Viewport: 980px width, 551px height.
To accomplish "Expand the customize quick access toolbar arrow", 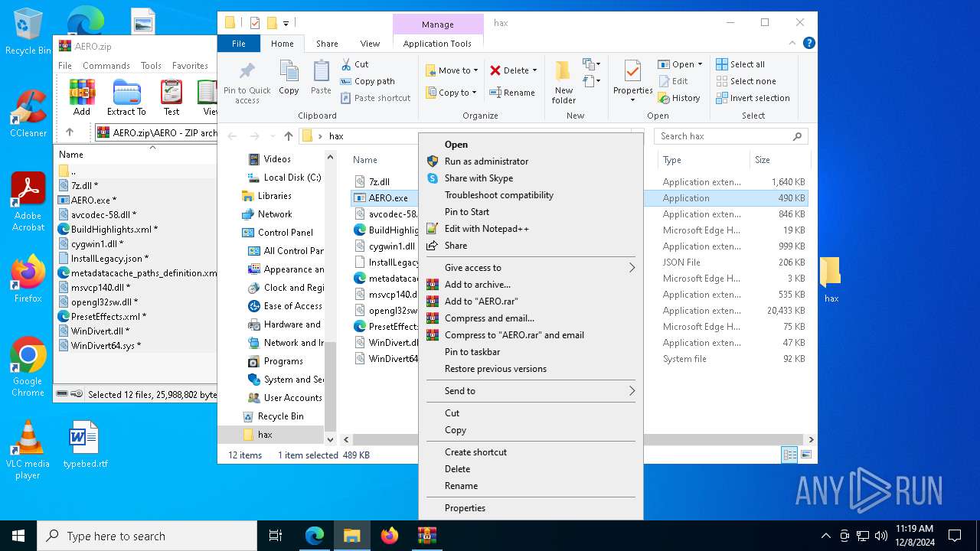I will (286, 23).
